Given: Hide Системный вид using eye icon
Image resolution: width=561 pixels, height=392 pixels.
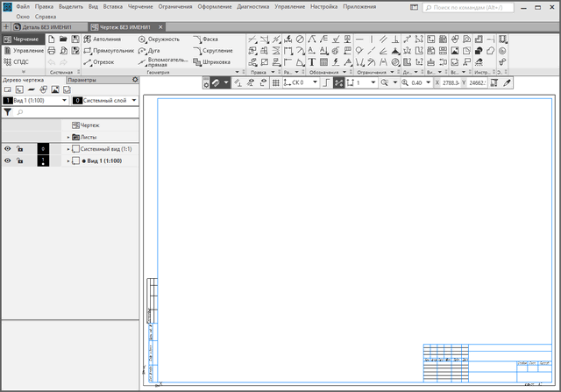Looking at the screenshot, I should [x=8, y=149].
